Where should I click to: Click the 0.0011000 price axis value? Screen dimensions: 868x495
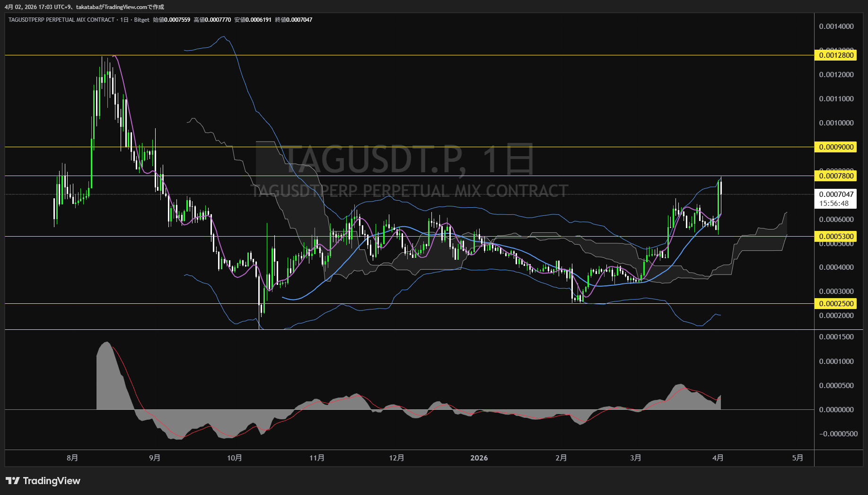point(836,99)
